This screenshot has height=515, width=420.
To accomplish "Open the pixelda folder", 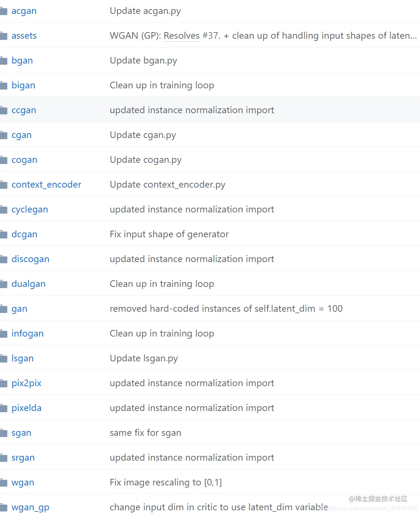I will 26,408.
